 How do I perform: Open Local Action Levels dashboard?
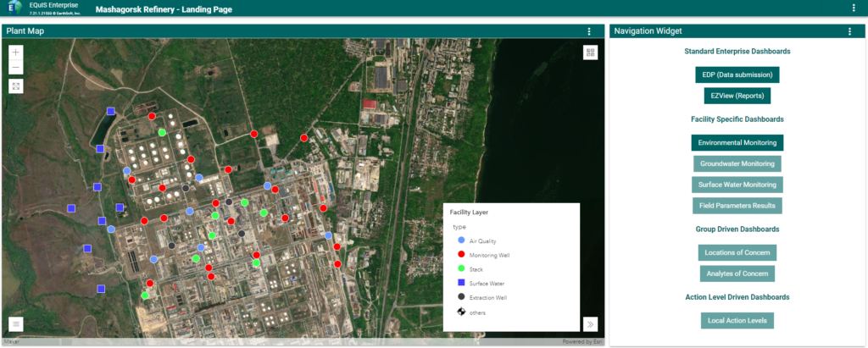click(737, 320)
